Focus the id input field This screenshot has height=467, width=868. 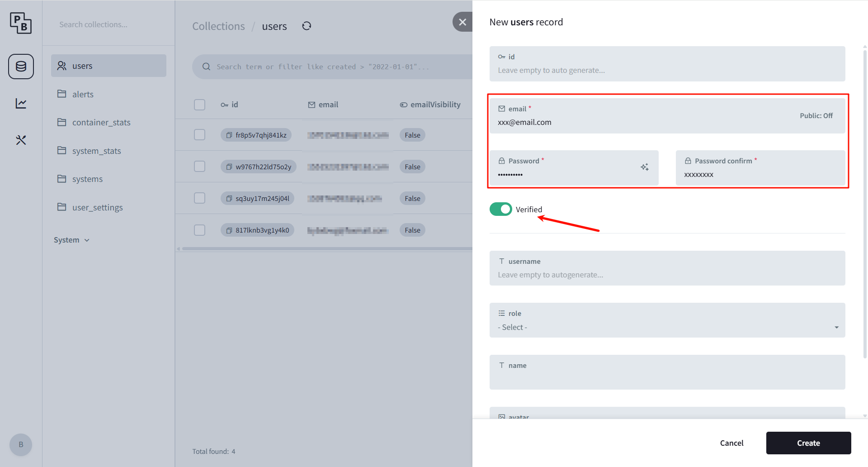tap(667, 64)
